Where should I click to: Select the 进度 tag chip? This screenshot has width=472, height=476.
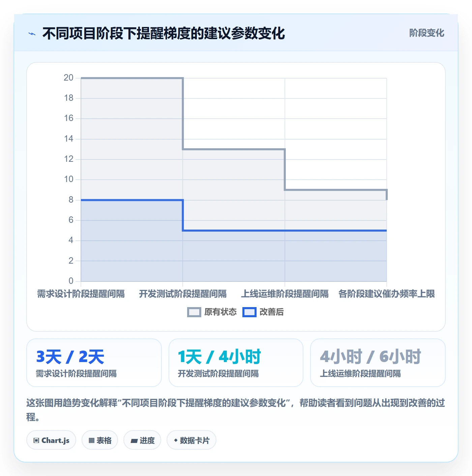coord(142,440)
